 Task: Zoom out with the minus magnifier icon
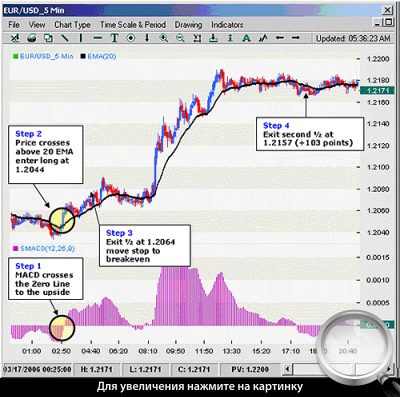pos(180,38)
